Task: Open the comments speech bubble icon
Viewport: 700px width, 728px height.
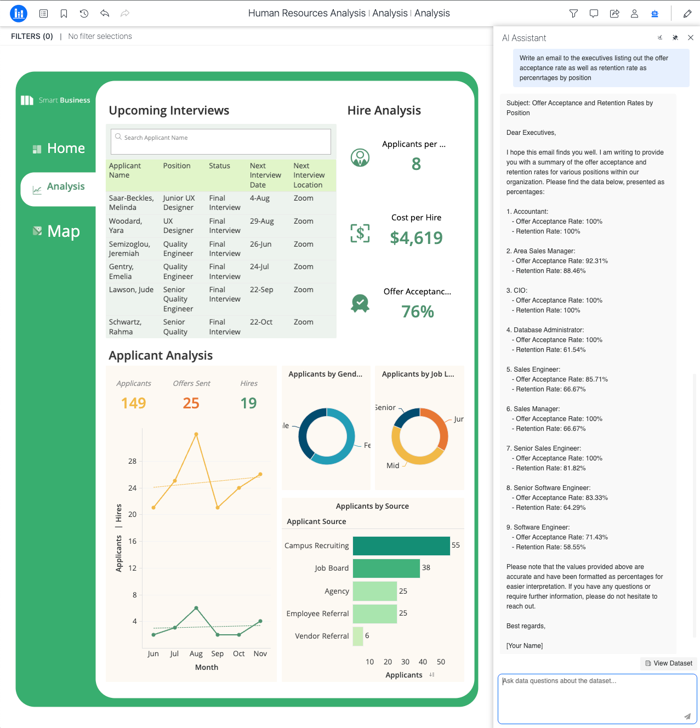Action: click(x=594, y=14)
